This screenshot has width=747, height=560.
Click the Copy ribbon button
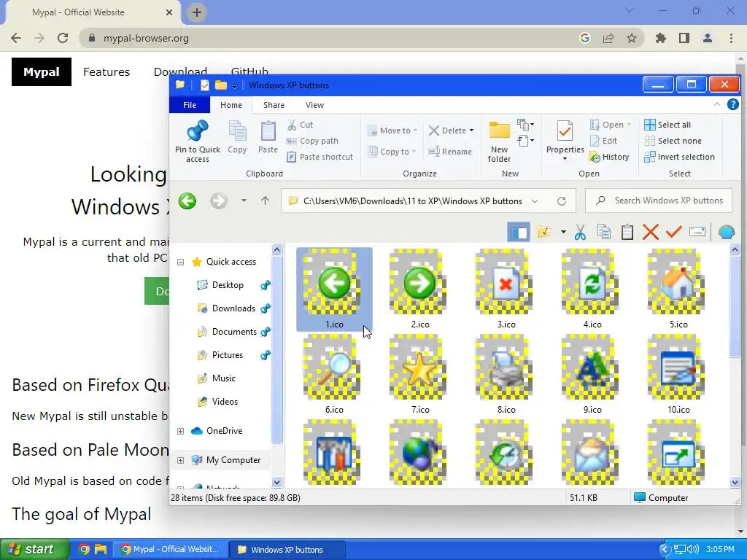tap(237, 137)
